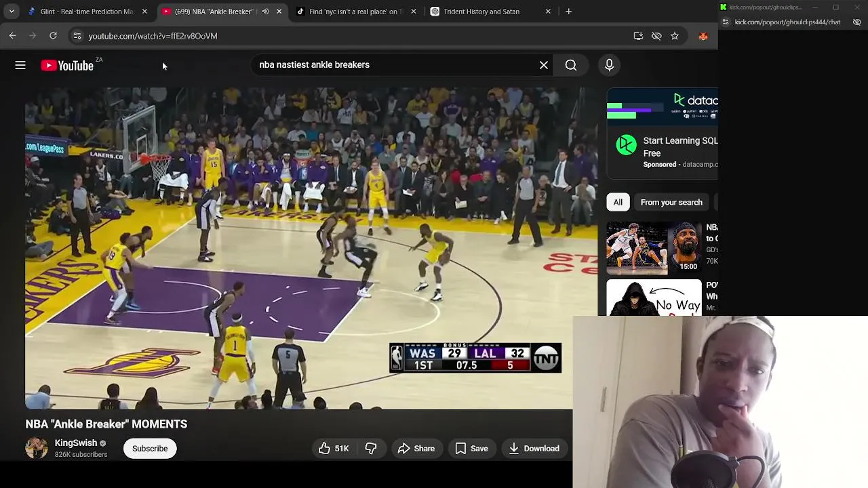Image resolution: width=868 pixels, height=488 pixels.
Task: Clear the YouTube search box text
Action: [x=544, y=65]
